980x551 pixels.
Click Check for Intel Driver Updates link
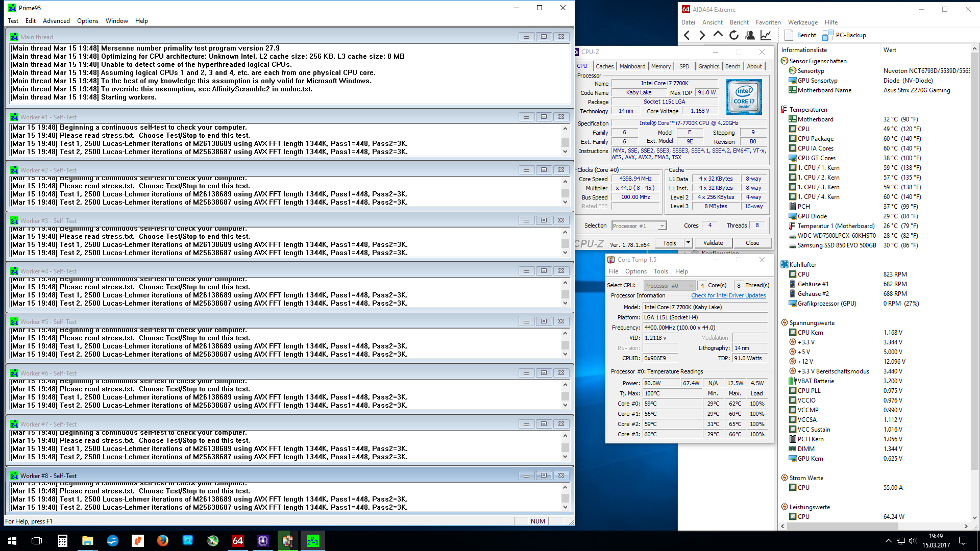[728, 295]
